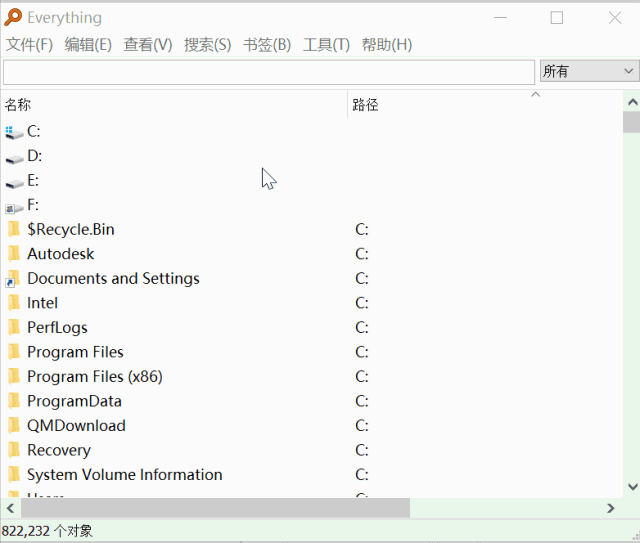Select the D: drive icon
The image size is (640, 543).
click(14, 158)
